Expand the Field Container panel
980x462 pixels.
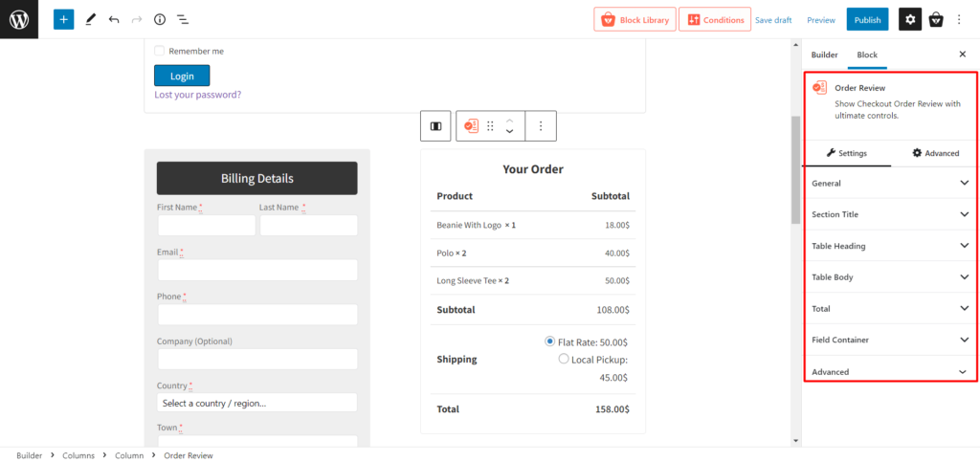[x=891, y=340]
